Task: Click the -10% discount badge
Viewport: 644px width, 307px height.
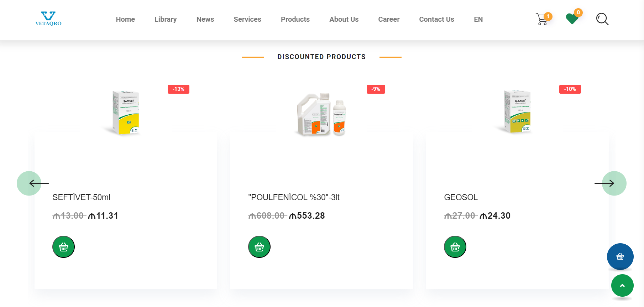Action: coord(570,89)
